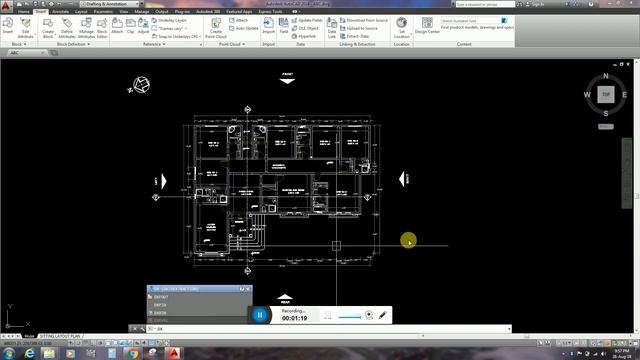Open the AutoCAD application menu button
The image size is (640, 360).
pos(6,6)
